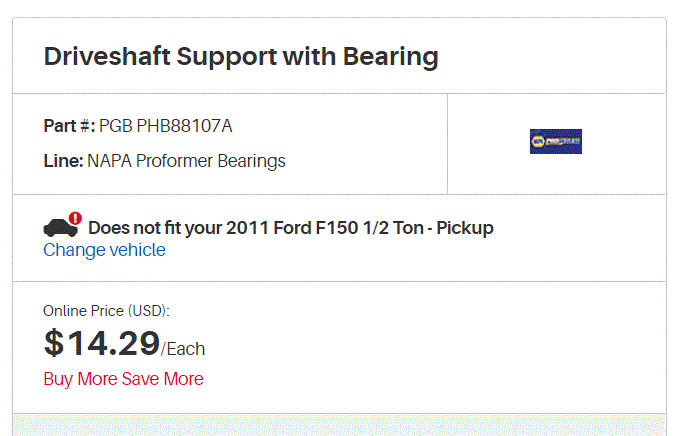Open the Buy More Save More link
The image size is (678, 436).
coord(123,379)
